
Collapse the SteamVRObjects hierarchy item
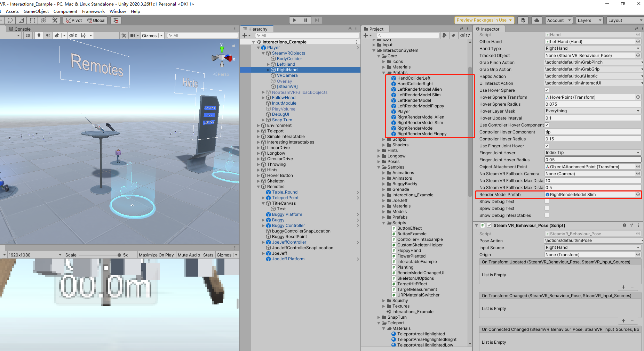coord(263,53)
